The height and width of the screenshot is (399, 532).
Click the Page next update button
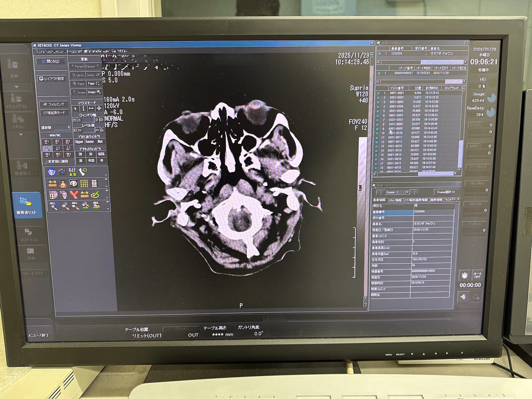click(x=94, y=84)
